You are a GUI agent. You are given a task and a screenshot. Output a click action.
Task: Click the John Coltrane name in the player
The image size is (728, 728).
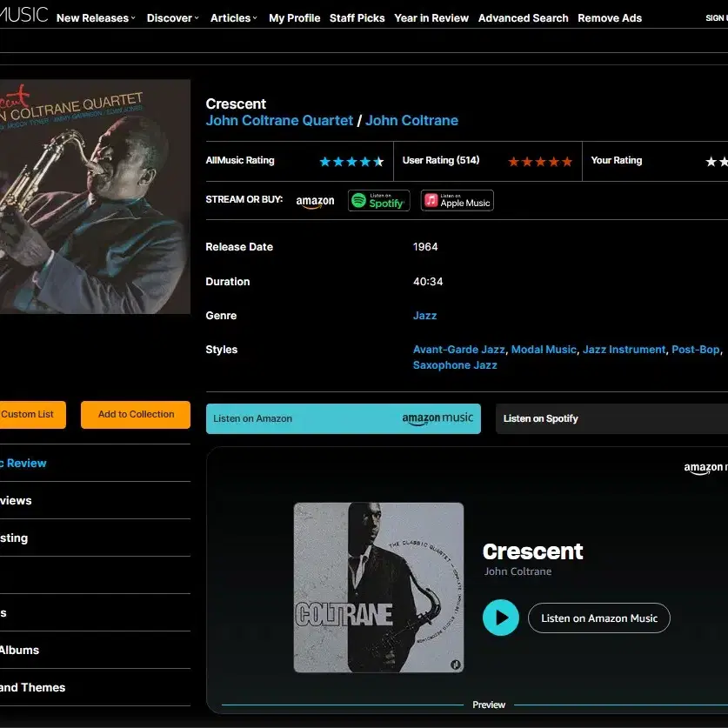point(518,571)
